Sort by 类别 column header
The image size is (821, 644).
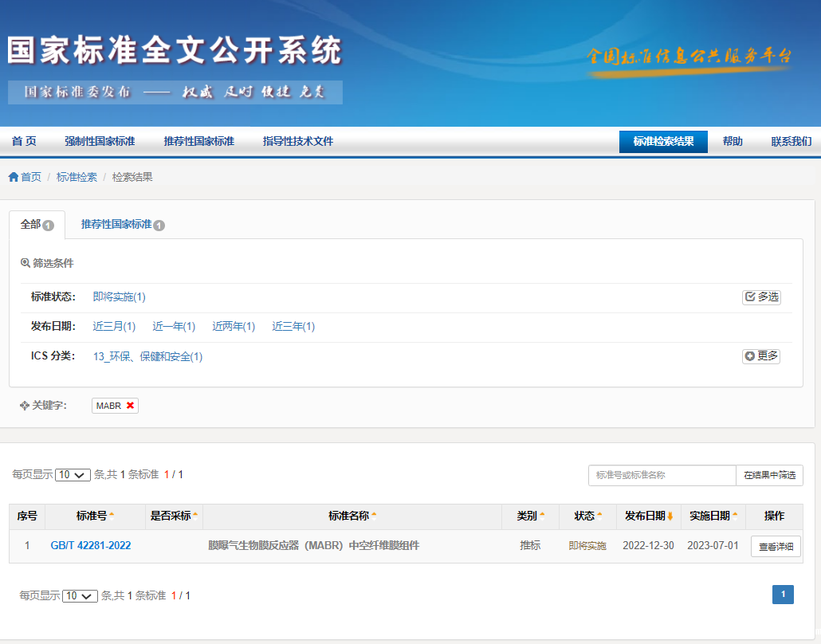pyautogui.click(x=530, y=516)
